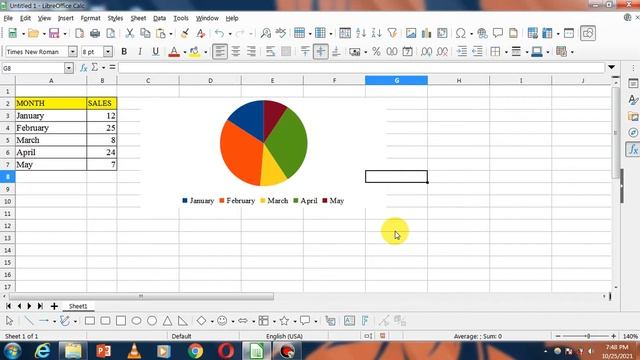The image size is (640, 360).
Task: Toggle Align Right
Action: [251, 51]
